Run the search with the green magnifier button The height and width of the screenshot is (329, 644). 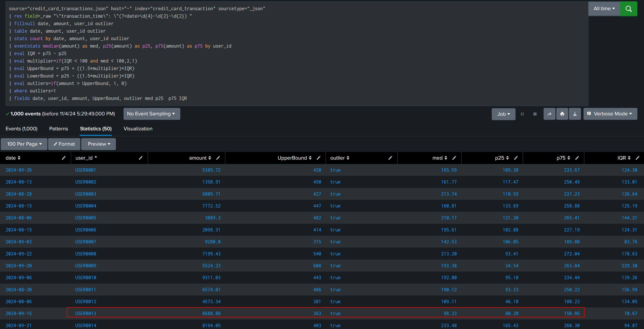(x=628, y=9)
